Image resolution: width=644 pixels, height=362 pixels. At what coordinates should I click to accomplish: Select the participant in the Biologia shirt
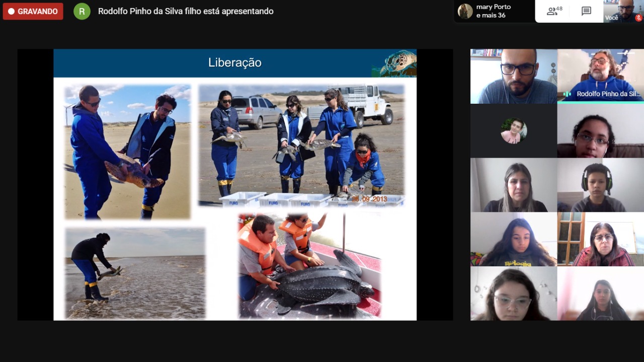coord(513,240)
